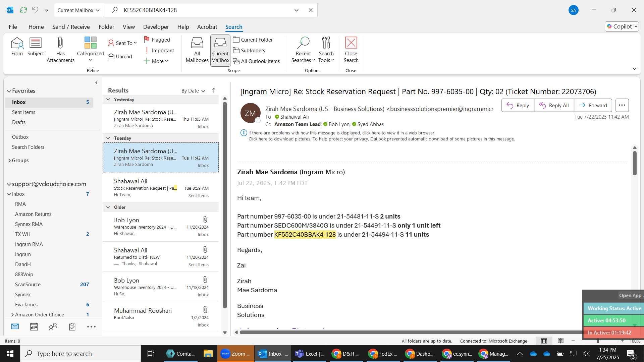Select the Sent Items favorite folder

click(x=23, y=112)
